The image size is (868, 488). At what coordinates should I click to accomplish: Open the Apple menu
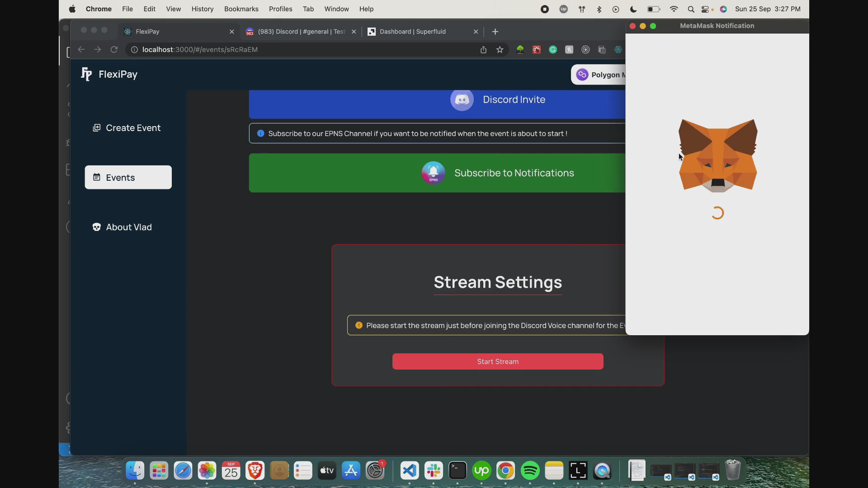tap(72, 9)
